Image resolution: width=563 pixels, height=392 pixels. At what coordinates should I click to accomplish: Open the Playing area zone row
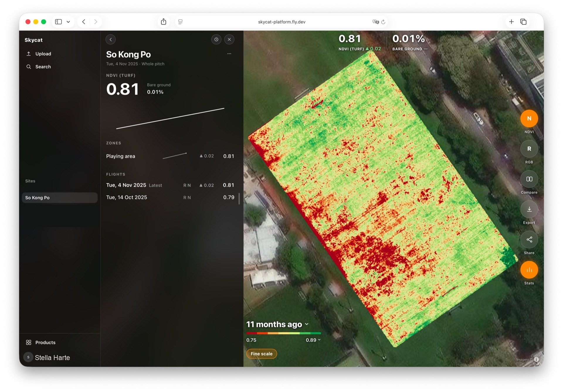[170, 156]
